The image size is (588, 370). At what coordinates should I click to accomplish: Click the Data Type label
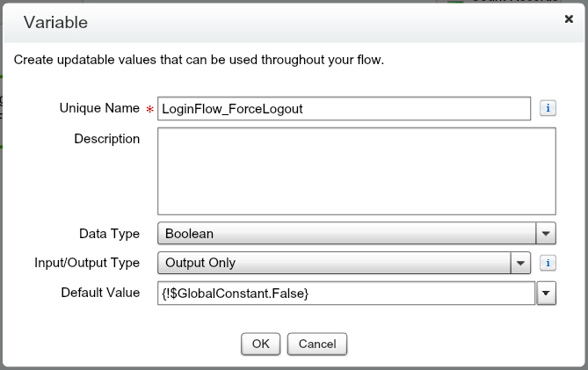tap(109, 234)
